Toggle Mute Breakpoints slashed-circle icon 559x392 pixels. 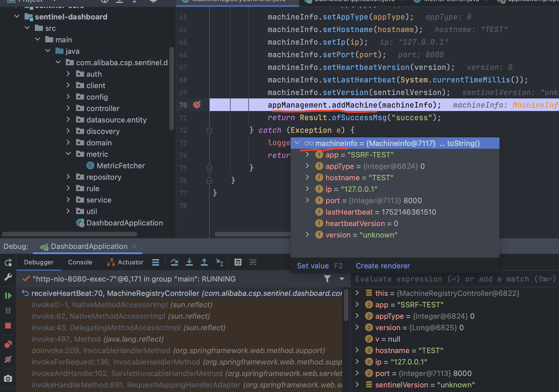pyautogui.click(x=8, y=359)
